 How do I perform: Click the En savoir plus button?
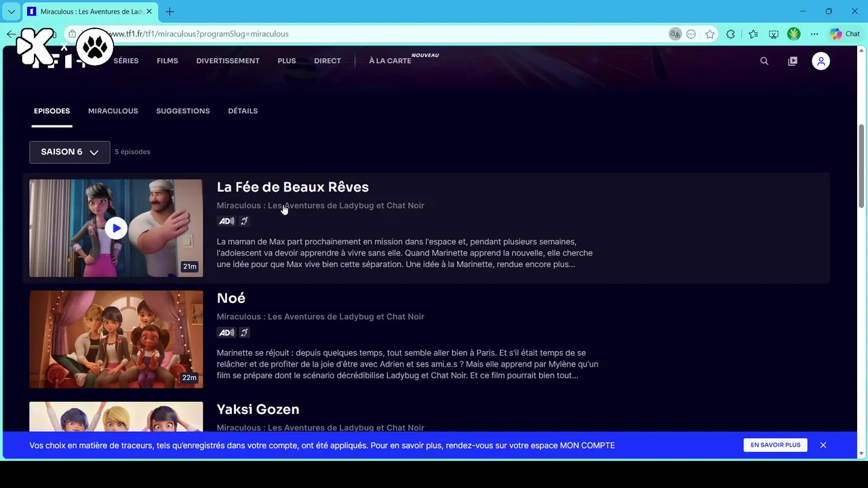pos(776,445)
